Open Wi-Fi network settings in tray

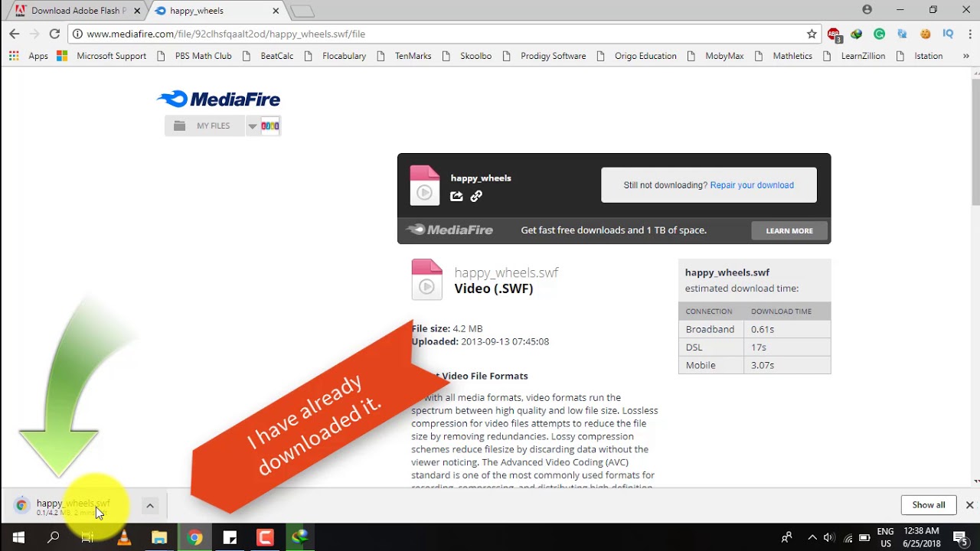pos(848,537)
